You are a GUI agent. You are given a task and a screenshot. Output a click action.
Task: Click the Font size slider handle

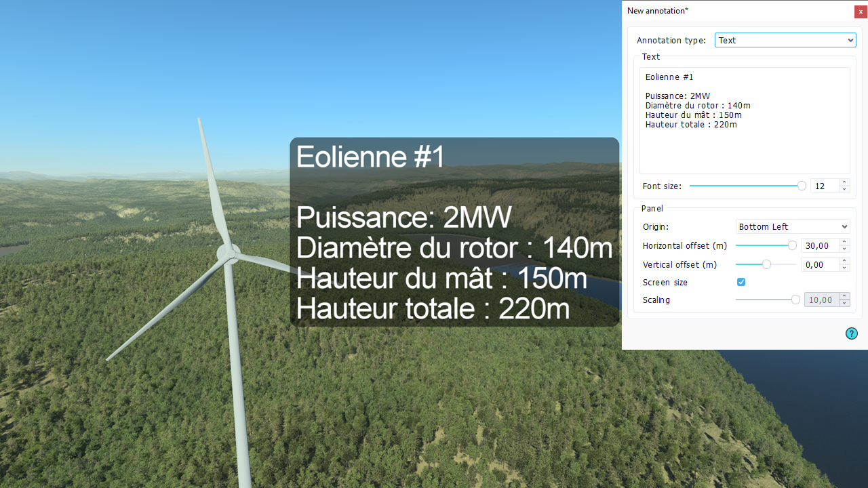[802, 186]
